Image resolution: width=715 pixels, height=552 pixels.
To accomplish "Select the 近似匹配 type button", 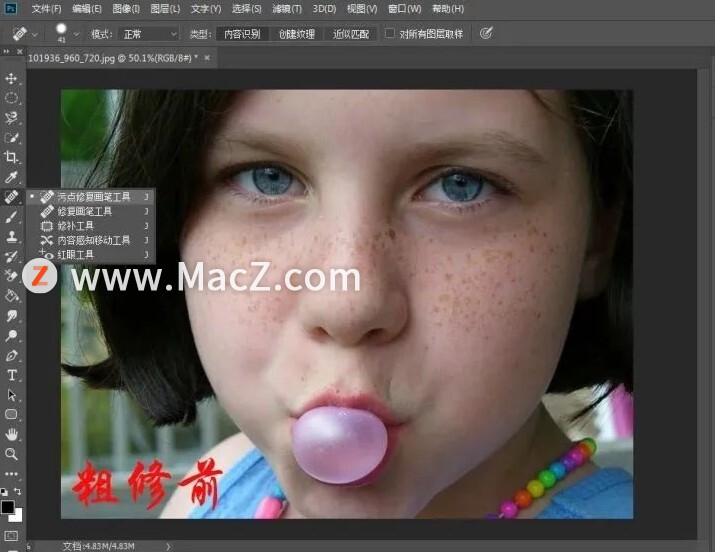I will 351,34.
